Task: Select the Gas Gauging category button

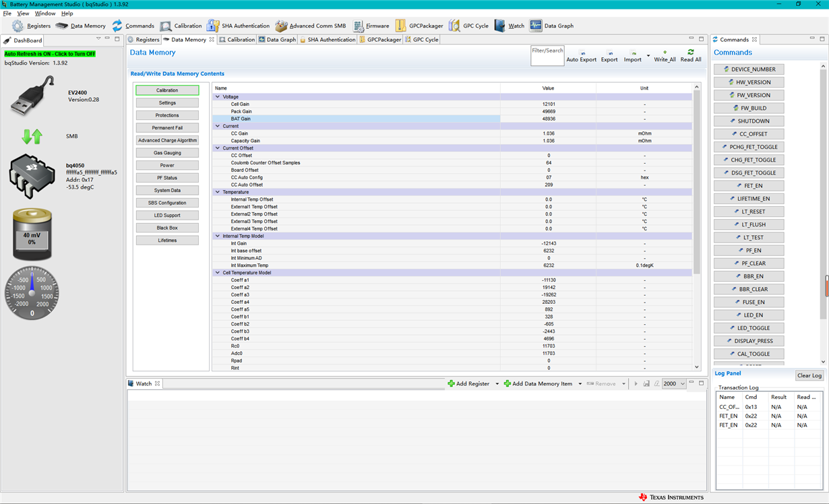Action: [x=167, y=153]
